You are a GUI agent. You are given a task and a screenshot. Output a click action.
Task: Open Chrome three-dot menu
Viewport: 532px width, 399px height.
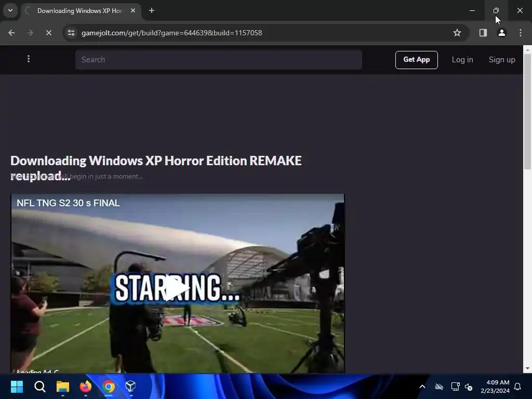click(521, 33)
